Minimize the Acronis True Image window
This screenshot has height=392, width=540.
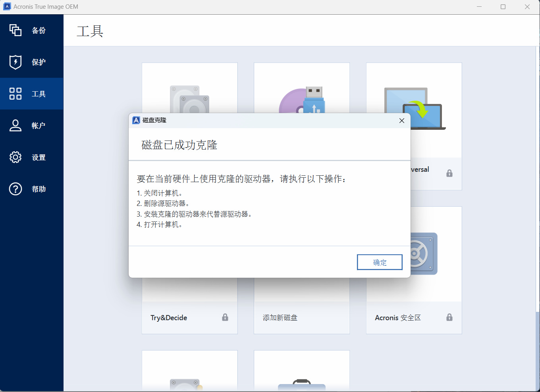479,7
